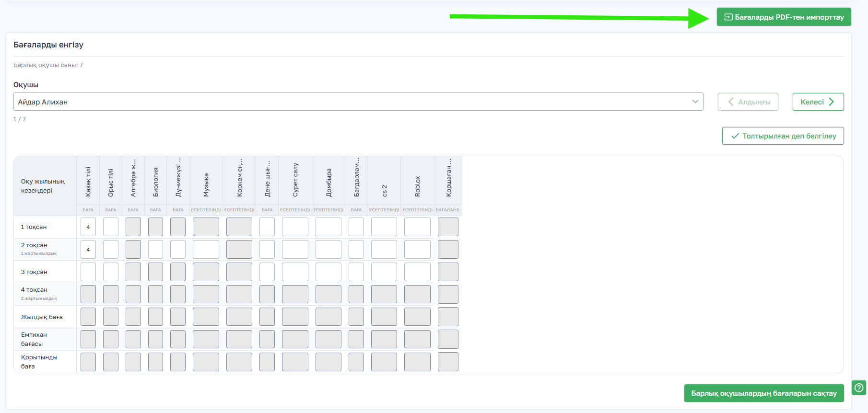Click Қазақ тілі grade field for 1 тоқсан
868x413 pixels.
tap(88, 227)
